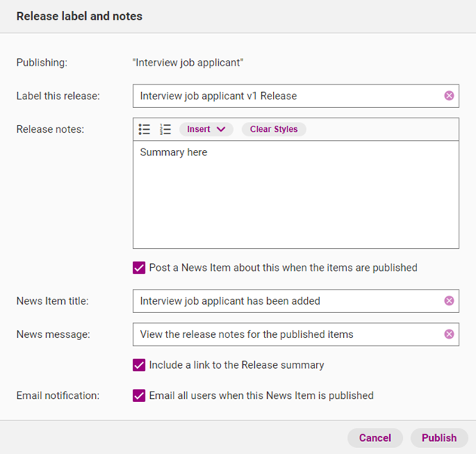Focus the News Item title input
476x454 pixels.
click(287, 301)
